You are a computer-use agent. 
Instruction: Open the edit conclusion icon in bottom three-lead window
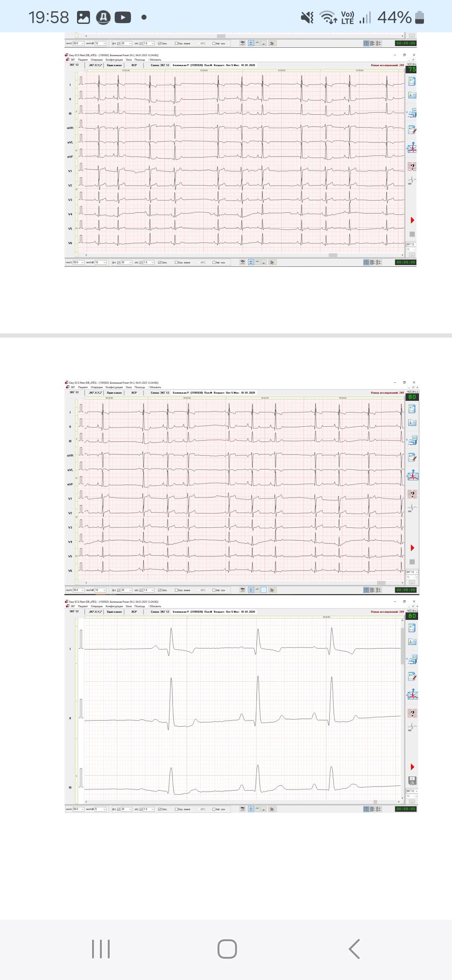pos(412,677)
